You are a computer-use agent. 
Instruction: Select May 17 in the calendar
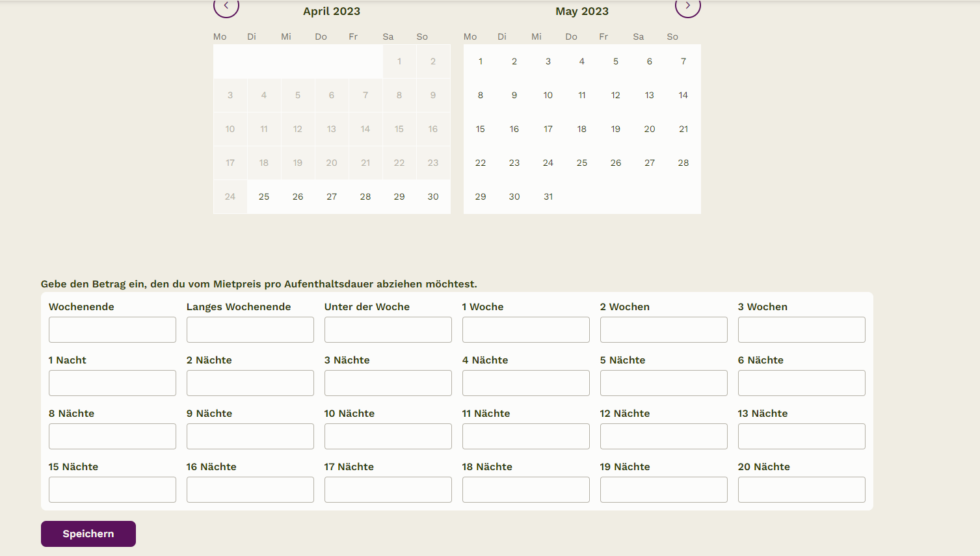tap(548, 129)
